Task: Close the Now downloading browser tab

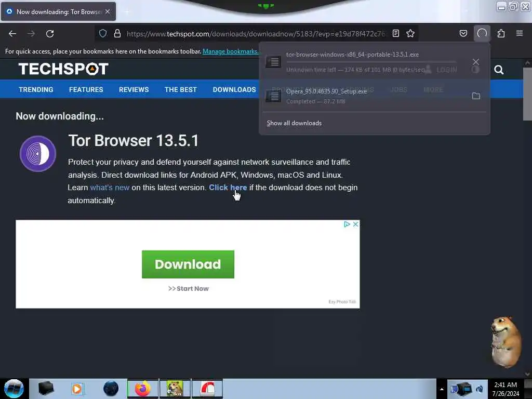Action: point(108,11)
